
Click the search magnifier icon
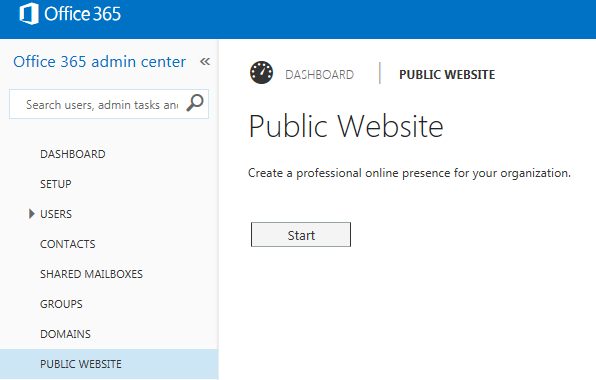click(195, 103)
